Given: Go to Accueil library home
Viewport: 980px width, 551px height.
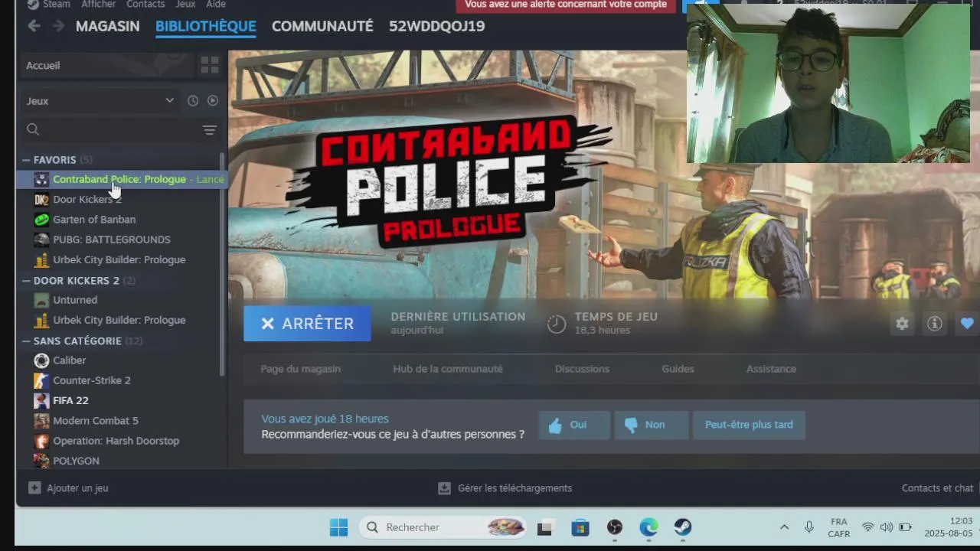Looking at the screenshot, I should (106, 65).
